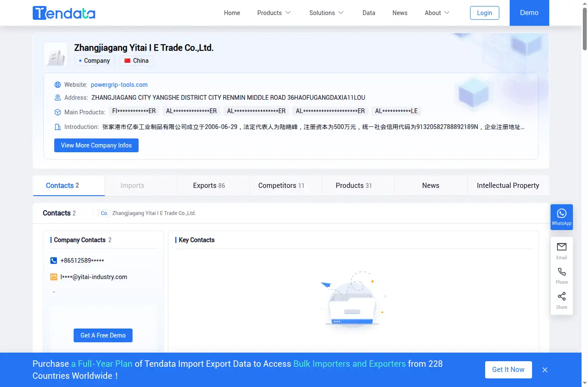Switch to the Exports 86 tab
This screenshot has width=588, height=387.
214,185
